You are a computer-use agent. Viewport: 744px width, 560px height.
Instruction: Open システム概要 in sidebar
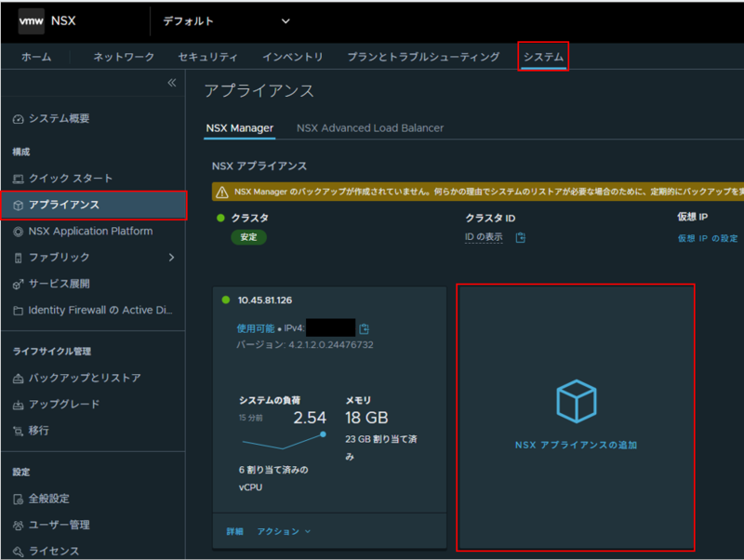(x=60, y=119)
